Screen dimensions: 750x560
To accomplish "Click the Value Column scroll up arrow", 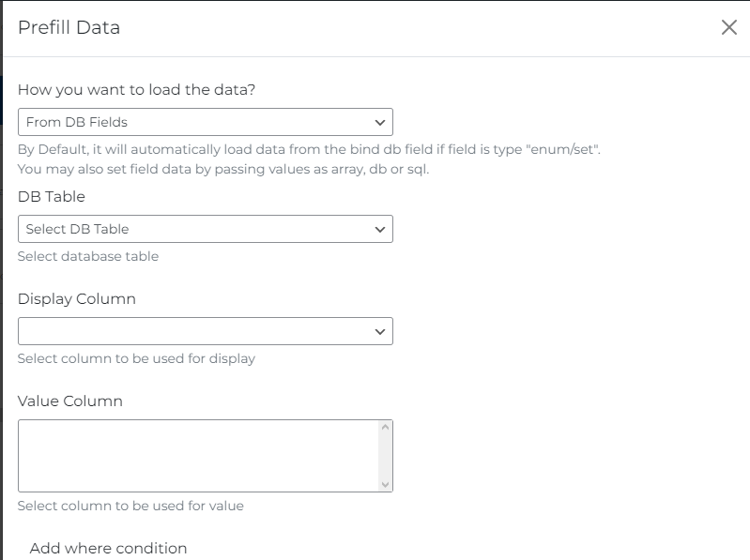I will click(385, 427).
